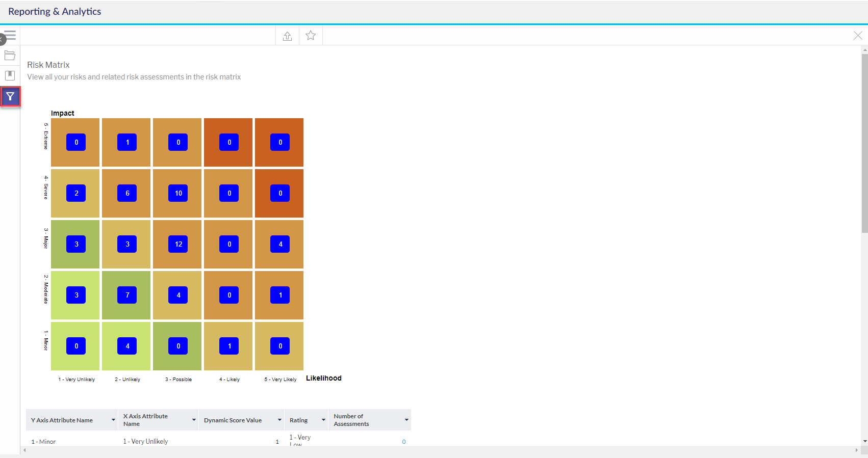Expand Number of Assessments column dropdown

[x=406, y=420]
